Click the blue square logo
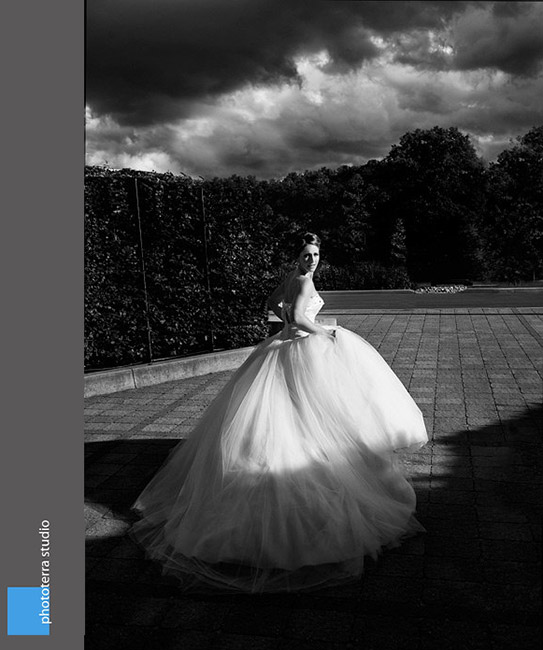This screenshot has height=650, width=543. 28,610
